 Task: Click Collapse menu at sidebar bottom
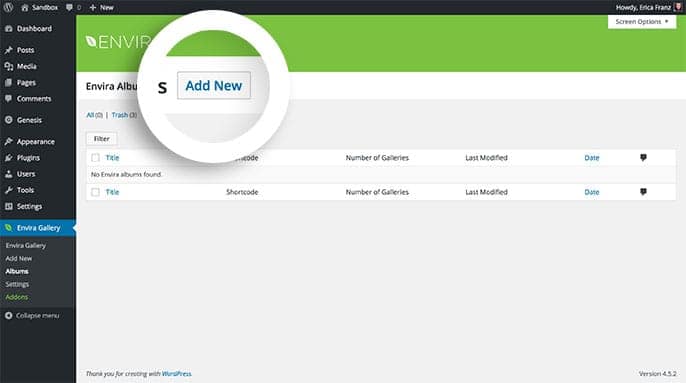point(37,316)
